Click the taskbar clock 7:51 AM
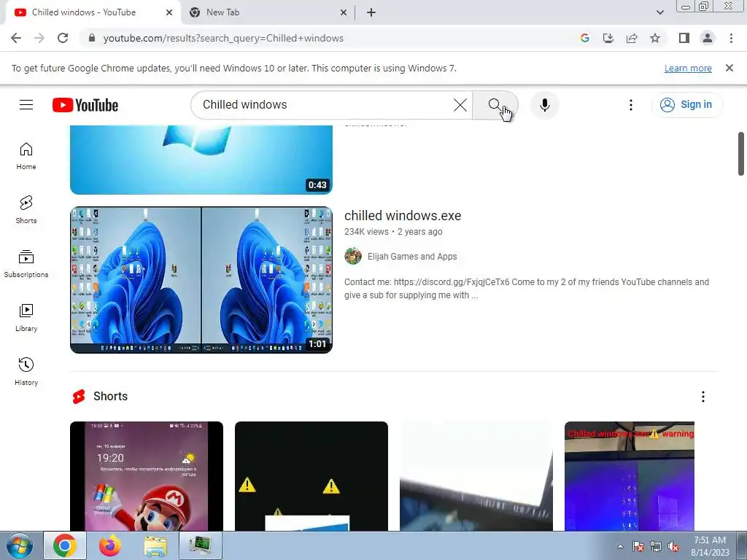Image resolution: width=747 pixels, height=560 pixels. tap(710, 546)
